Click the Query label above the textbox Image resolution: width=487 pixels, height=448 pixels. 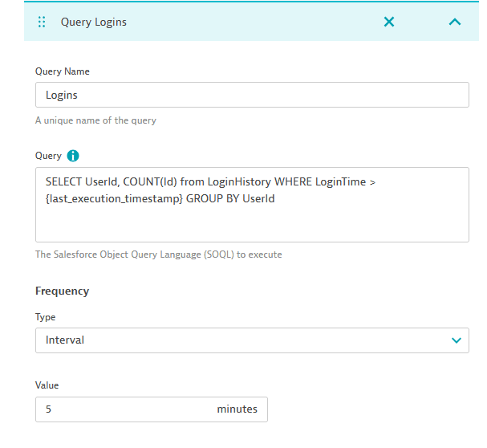click(x=48, y=156)
